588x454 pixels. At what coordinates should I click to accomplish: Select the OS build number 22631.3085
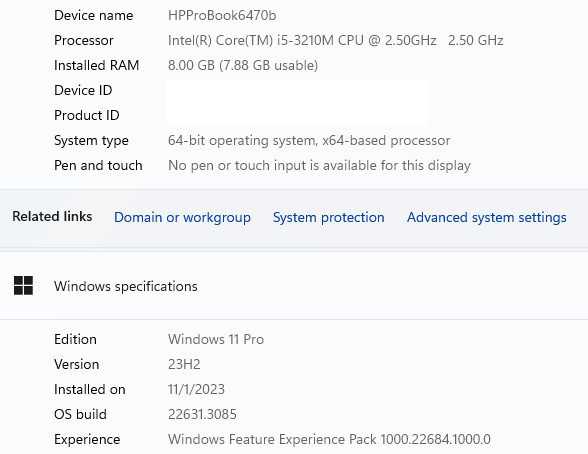click(x=202, y=414)
